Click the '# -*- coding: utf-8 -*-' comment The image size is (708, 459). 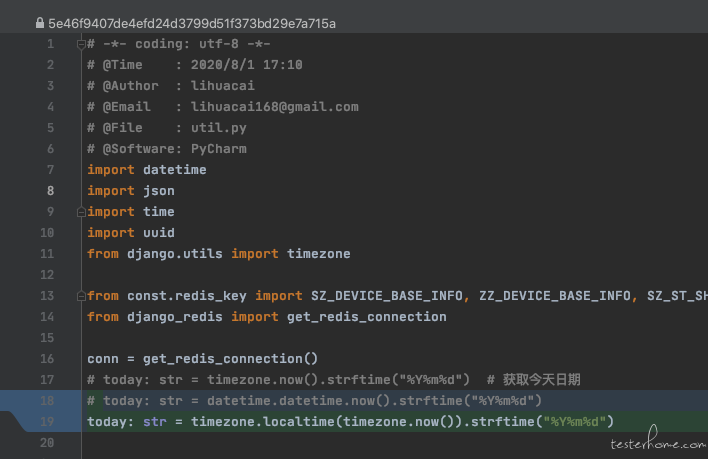coord(179,44)
